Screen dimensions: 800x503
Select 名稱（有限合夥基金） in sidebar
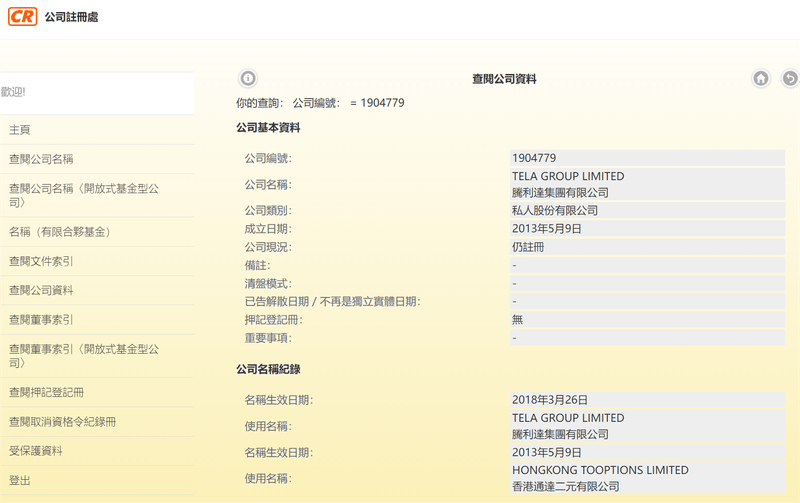60,232
